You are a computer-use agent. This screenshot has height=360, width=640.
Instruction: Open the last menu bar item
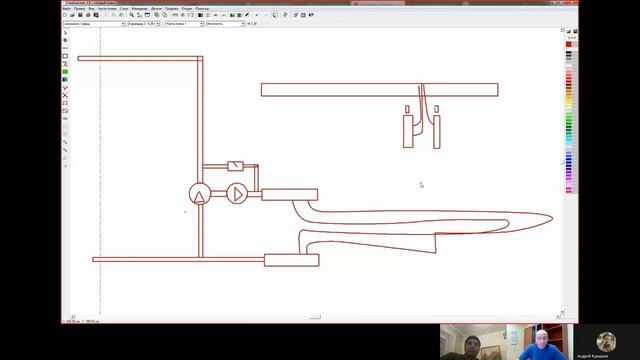tap(202, 9)
